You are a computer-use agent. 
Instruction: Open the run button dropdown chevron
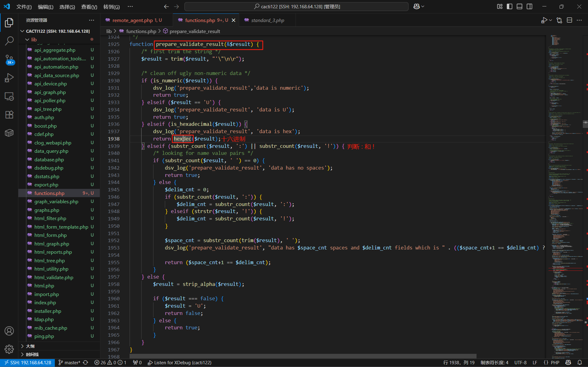(550, 20)
